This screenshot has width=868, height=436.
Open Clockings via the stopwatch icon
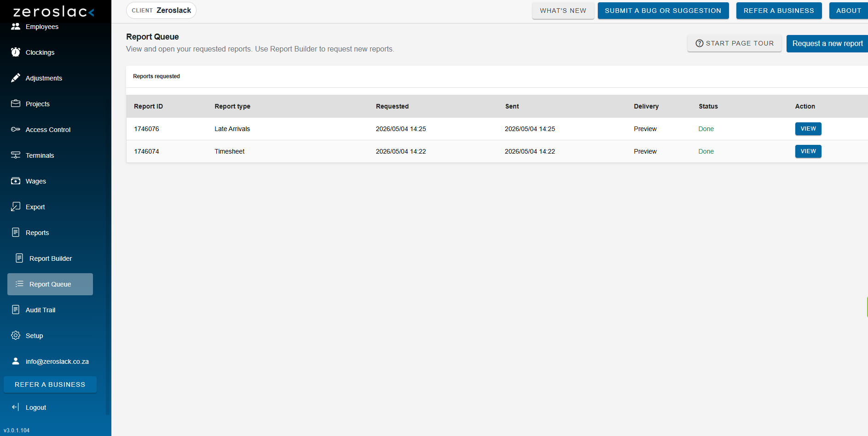(x=16, y=52)
